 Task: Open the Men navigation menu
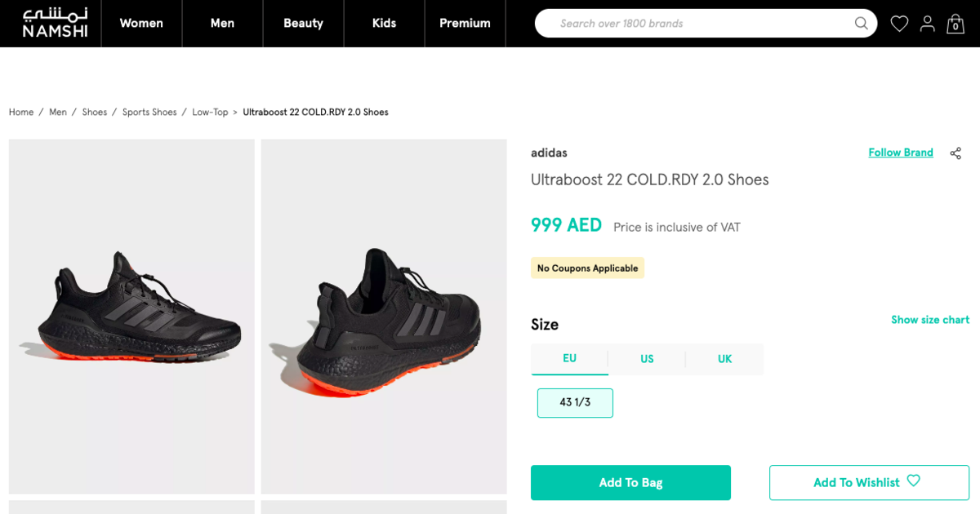point(222,24)
